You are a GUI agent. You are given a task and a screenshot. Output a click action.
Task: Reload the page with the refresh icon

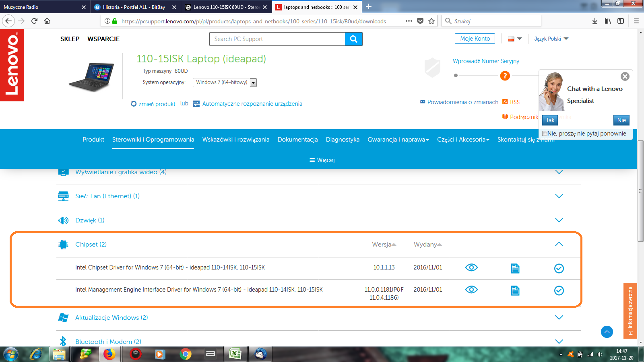point(34,21)
